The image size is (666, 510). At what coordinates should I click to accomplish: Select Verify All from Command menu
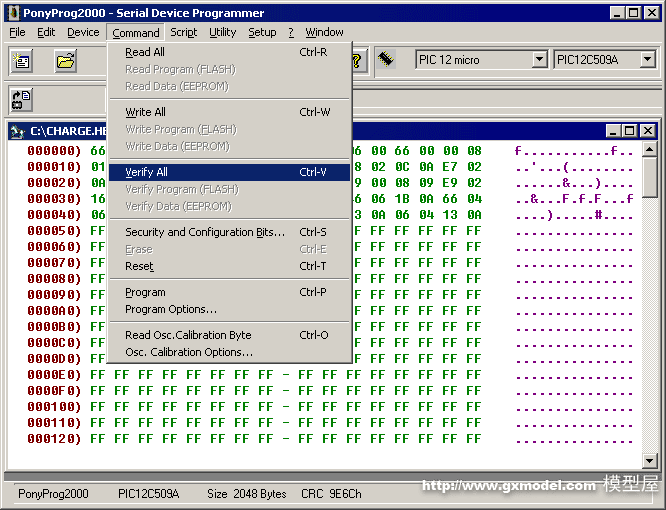click(x=147, y=172)
